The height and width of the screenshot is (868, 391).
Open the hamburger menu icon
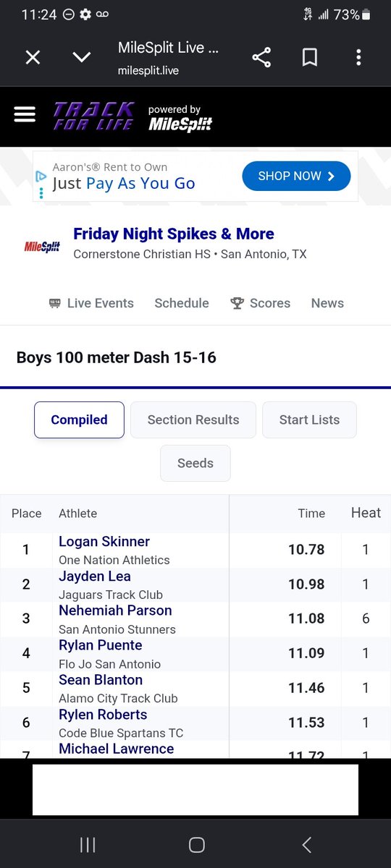click(x=25, y=116)
